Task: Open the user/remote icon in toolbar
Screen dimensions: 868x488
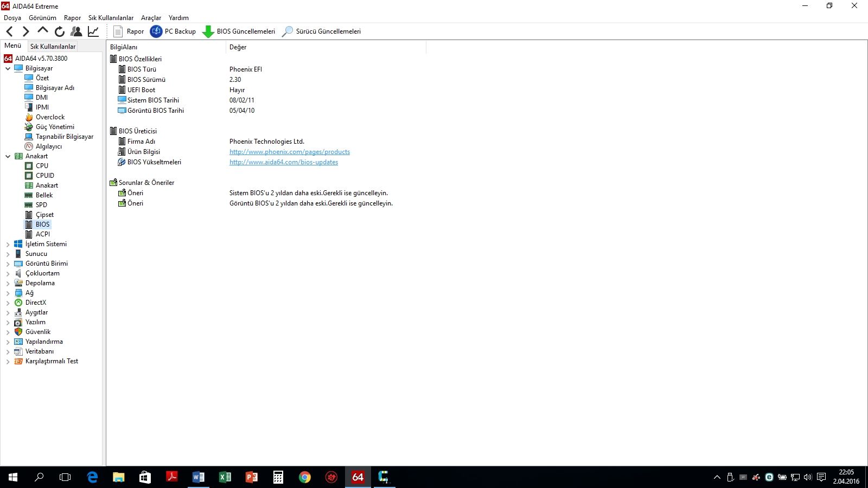Action: click(x=76, y=31)
